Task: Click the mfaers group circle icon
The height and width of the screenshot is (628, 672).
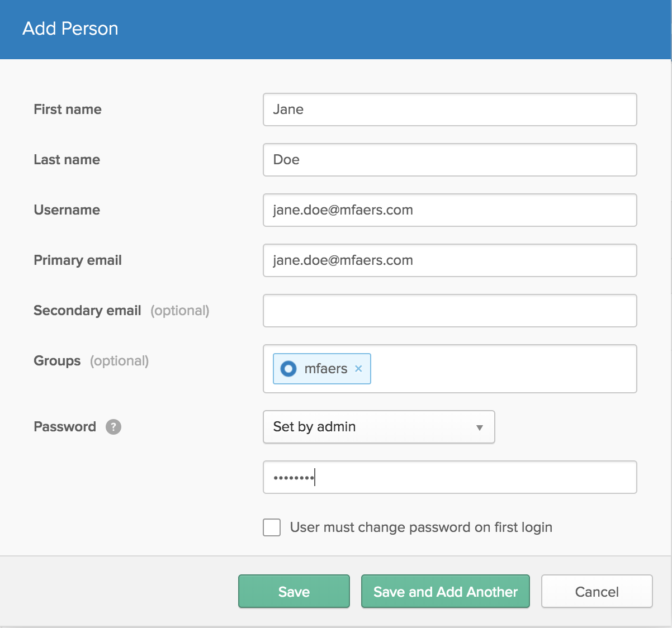Action: point(288,369)
